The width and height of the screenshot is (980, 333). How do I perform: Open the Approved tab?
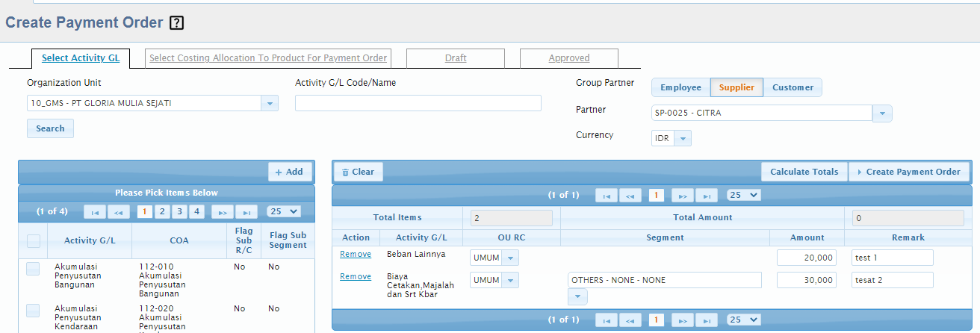pyautogui.click(x=569, y=58)
